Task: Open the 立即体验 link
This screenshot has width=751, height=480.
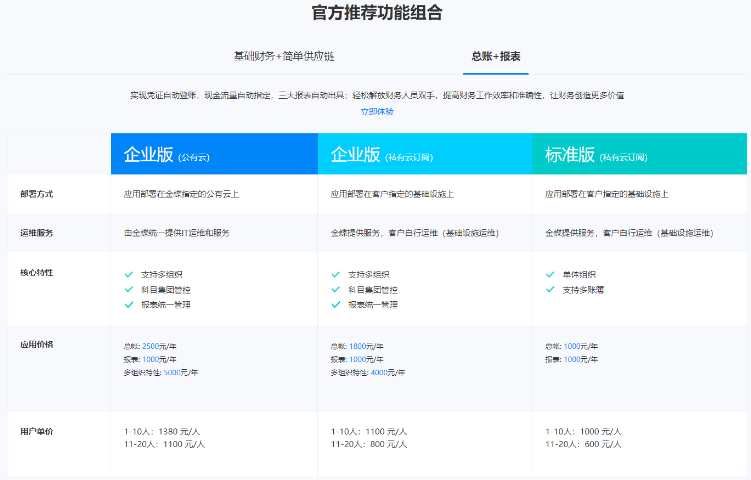Action: (x=377, y=111)
